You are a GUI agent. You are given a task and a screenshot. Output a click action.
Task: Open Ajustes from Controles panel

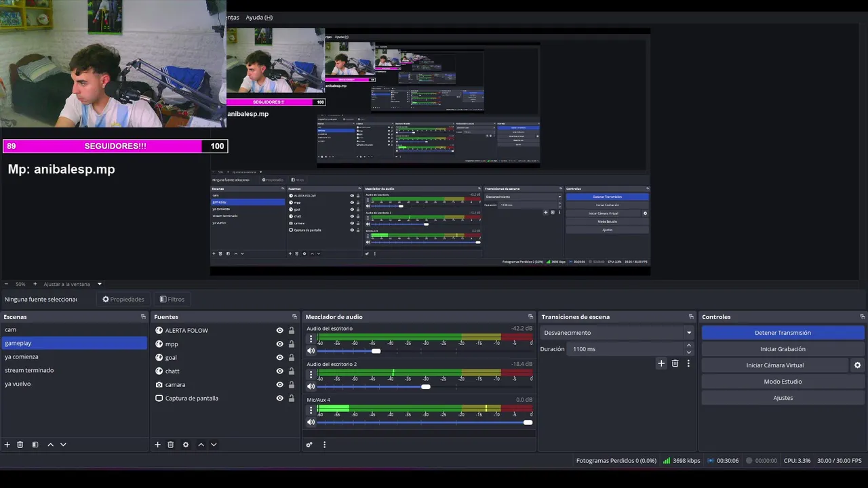(x=783, y=398)
